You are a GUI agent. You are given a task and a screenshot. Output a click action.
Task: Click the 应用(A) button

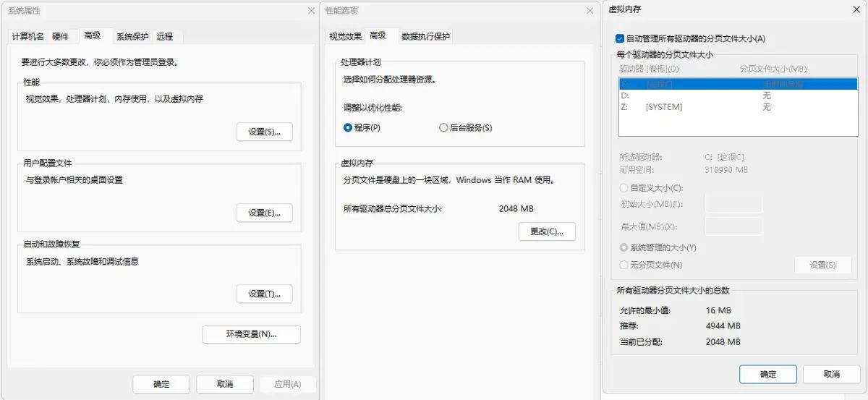[x=287, y=384]
